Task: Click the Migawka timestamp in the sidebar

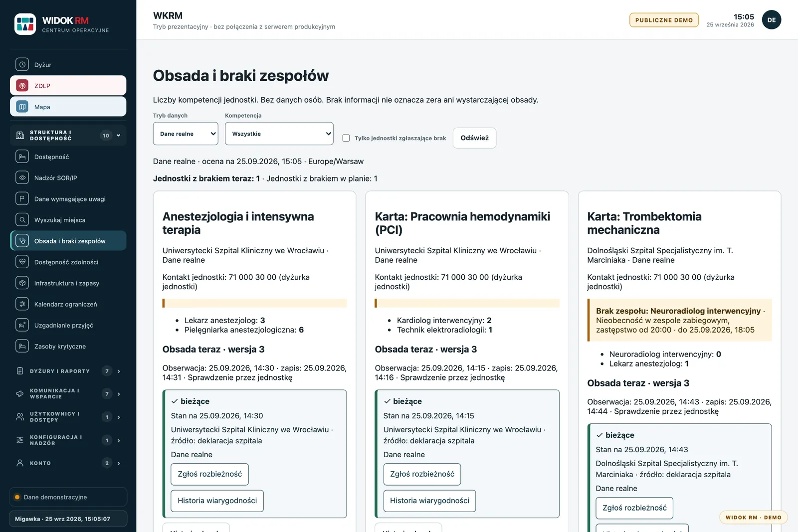Action: [x=68, y=519]
